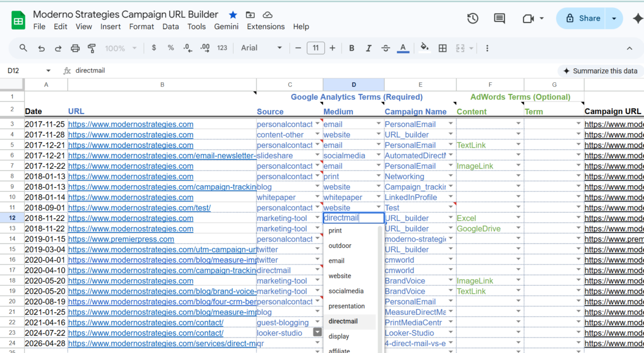Star the Moderno Strategies document
Screen dimensions: 644x353
point(233,15)
